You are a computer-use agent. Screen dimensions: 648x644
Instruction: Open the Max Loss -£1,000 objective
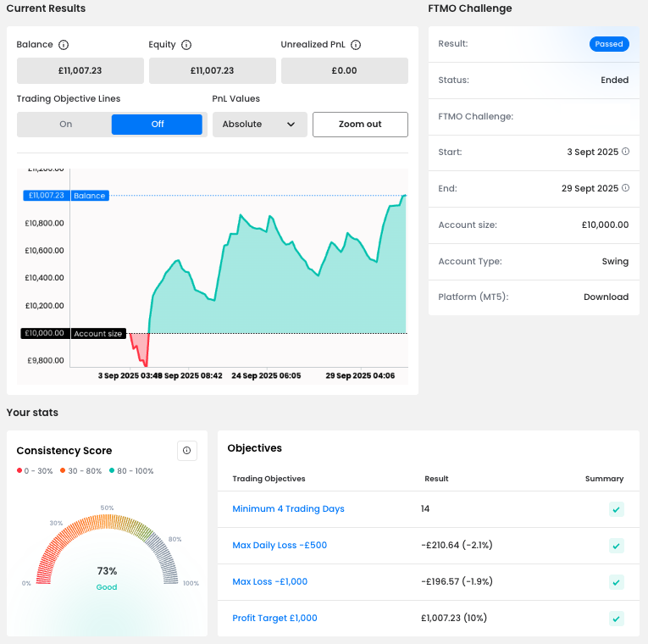coord(269,582)
